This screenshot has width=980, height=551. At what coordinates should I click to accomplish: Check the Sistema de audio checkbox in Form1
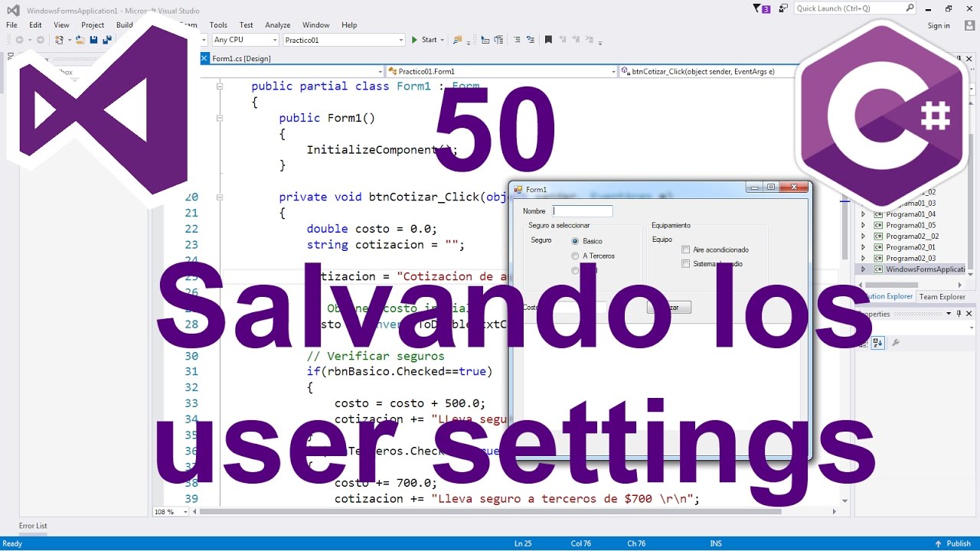(x=686, y=264)
